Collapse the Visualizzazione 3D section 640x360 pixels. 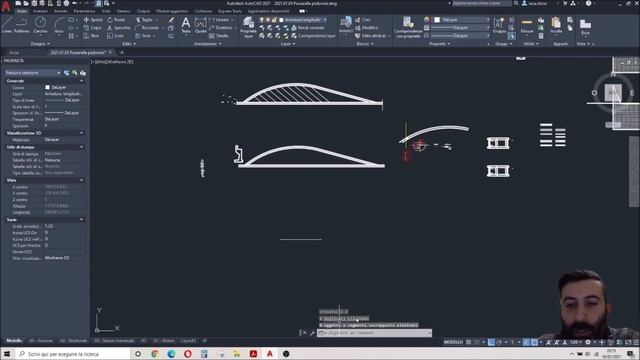click(x=82, y=133)
